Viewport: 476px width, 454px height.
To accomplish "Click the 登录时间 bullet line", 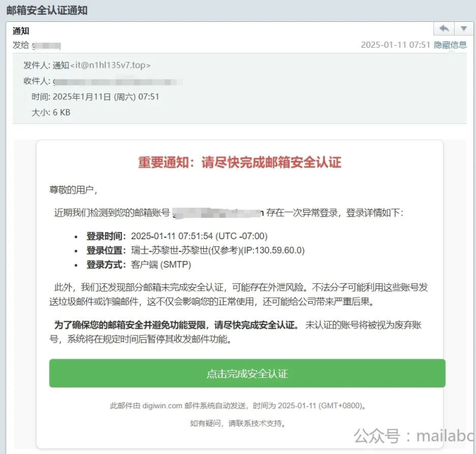I will point(177,236).
